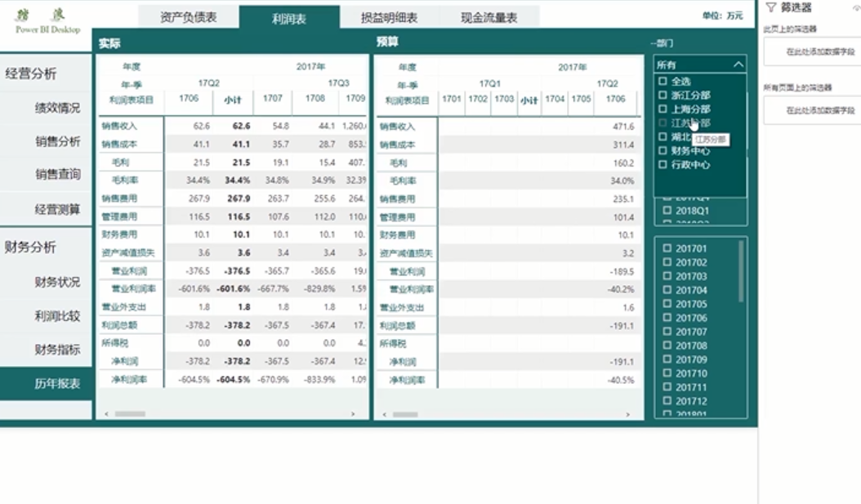Open the 损益明细表 tab
Image resolution: width=861 pixels, height=504 pixels.
click(389, 17)
